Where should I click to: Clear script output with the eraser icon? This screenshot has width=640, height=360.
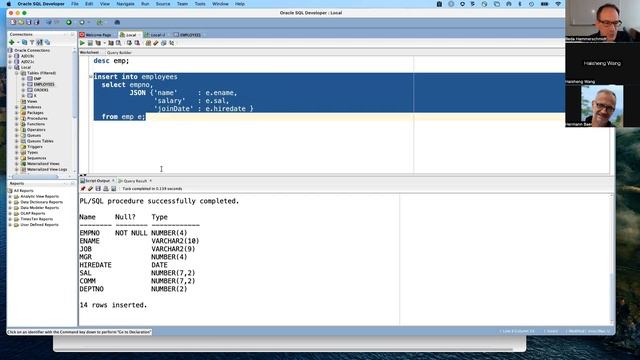90,189
